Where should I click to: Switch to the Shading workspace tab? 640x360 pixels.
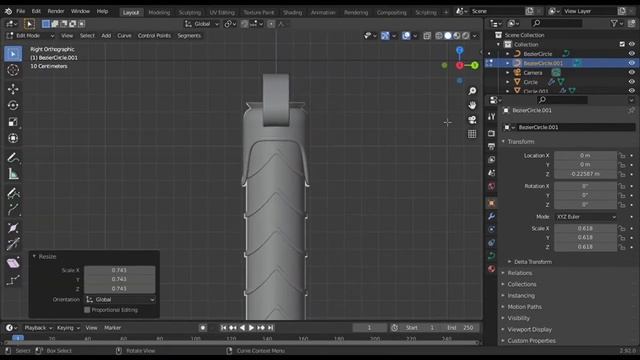(293, 12)
